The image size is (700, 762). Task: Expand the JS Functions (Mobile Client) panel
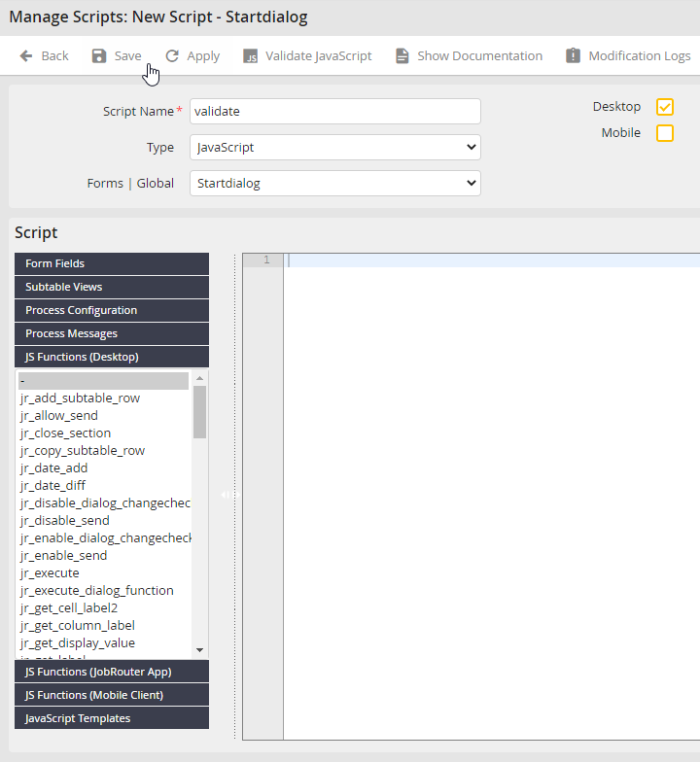coord(112,695)
